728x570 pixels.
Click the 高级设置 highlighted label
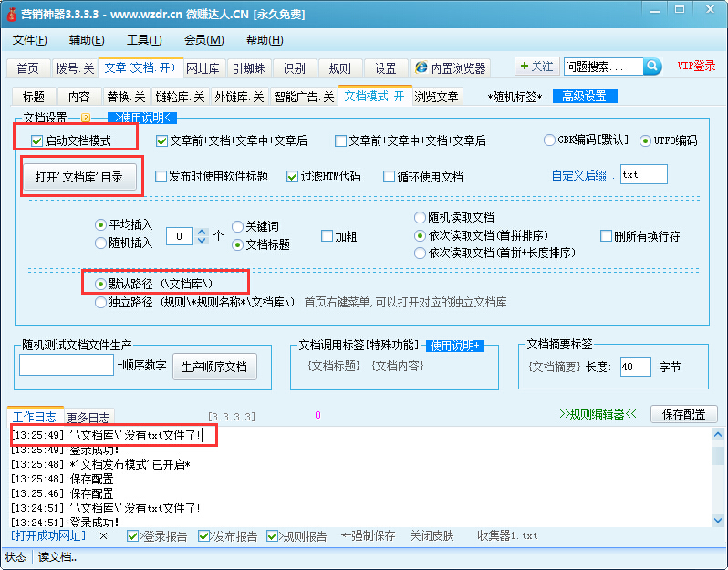[584, 97]
